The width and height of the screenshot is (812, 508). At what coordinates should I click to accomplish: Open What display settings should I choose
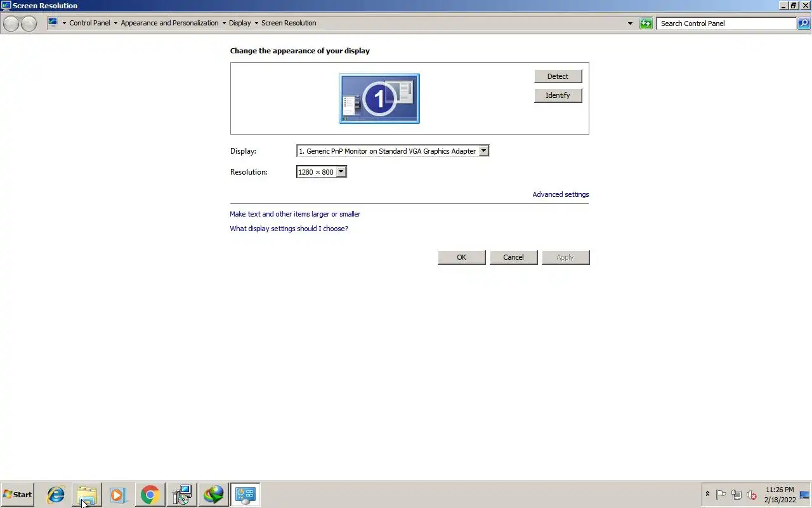pyautogui.click(x=289, y=229)
